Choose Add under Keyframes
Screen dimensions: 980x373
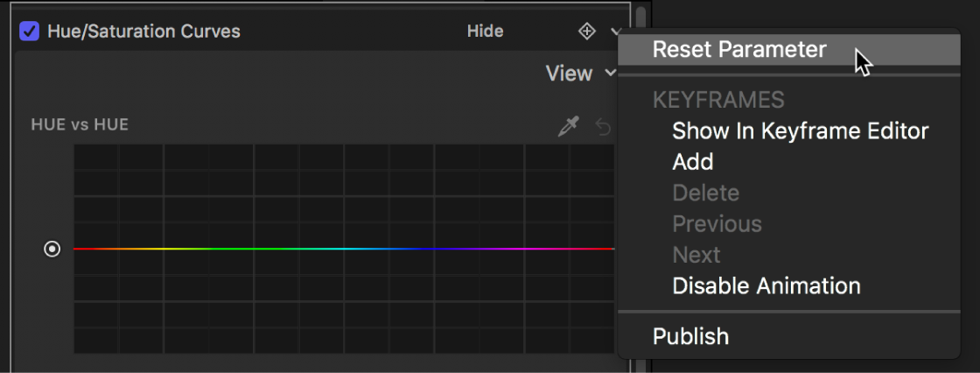click(x=693, y=162)
